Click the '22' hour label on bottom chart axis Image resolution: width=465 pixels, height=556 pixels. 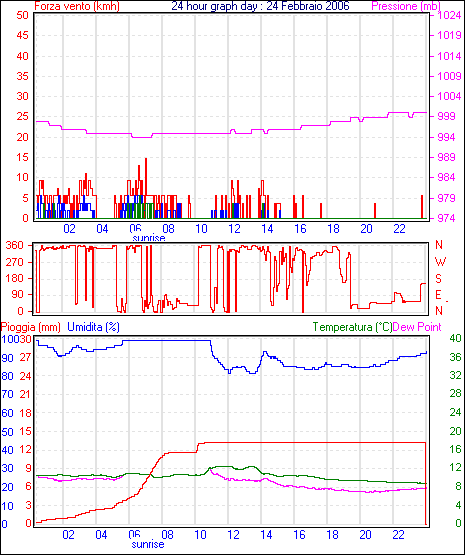[x=398, y=534]
